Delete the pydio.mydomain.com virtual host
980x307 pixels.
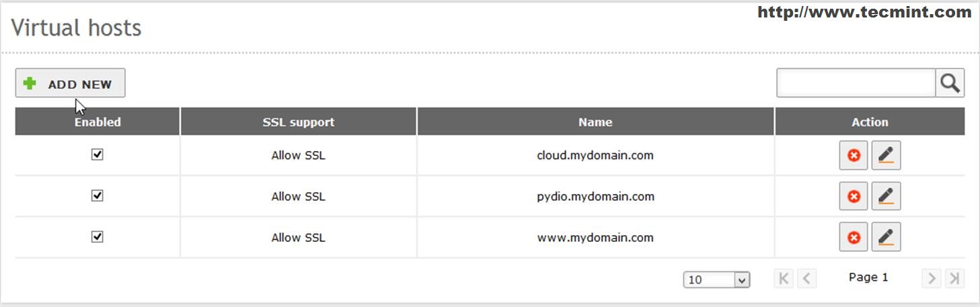tap(854, 197)
